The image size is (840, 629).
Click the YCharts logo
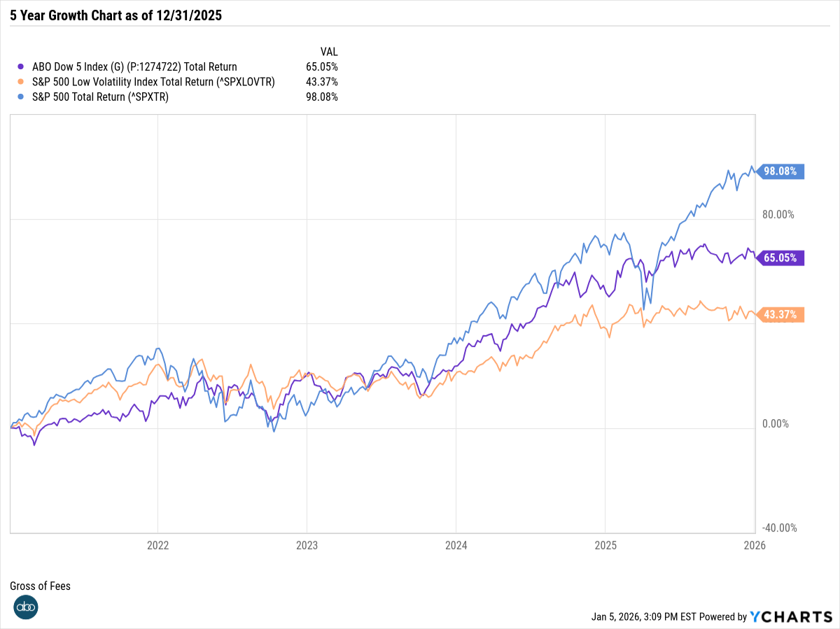tap(790, 616)
